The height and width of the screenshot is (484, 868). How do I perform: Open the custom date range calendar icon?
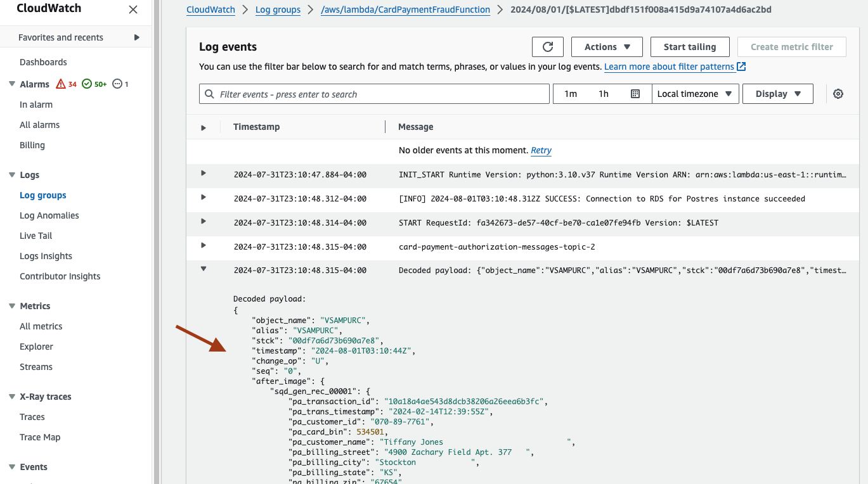(635, 94)
